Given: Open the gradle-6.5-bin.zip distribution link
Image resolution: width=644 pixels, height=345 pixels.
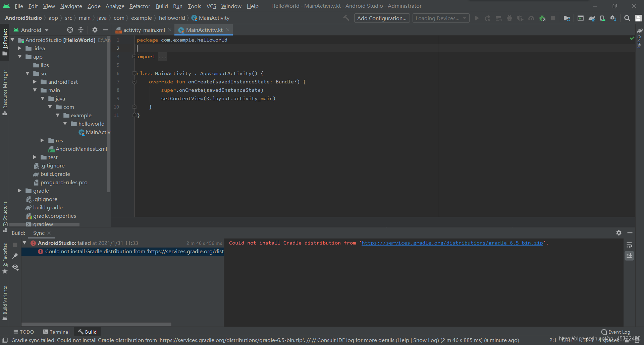Looking at the screenshot, I should pyautogui.click(x=452, y=243).
